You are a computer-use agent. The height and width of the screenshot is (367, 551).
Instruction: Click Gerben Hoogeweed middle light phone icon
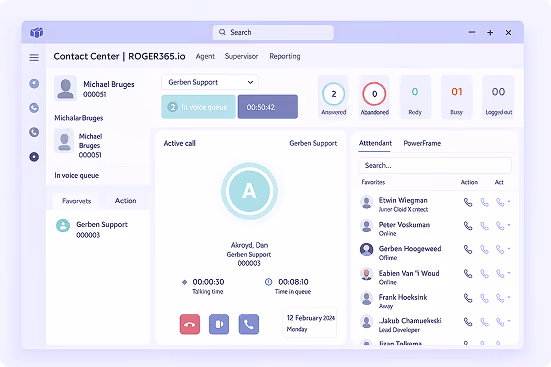click(485, 250)
